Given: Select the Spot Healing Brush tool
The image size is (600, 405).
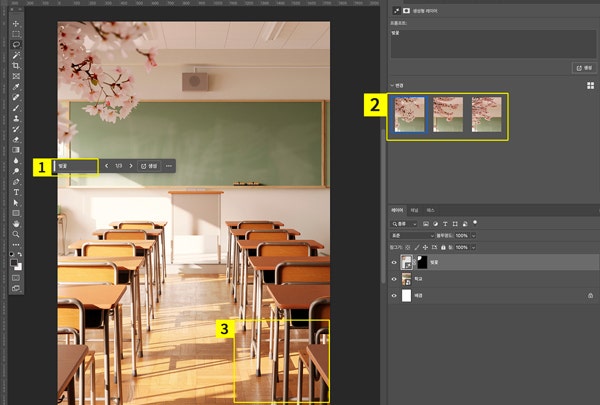Looking at the screenshot, I should coord(16,97).
